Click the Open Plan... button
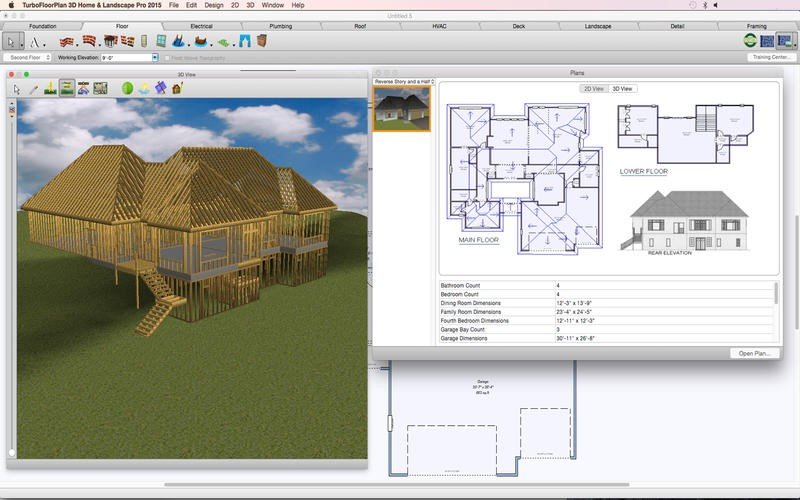800x500 pixels. [x=755, y=353]
